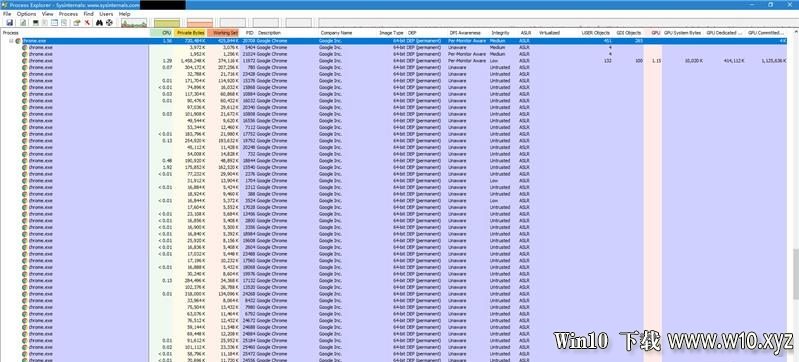Open the Process menu

(68, 14)
